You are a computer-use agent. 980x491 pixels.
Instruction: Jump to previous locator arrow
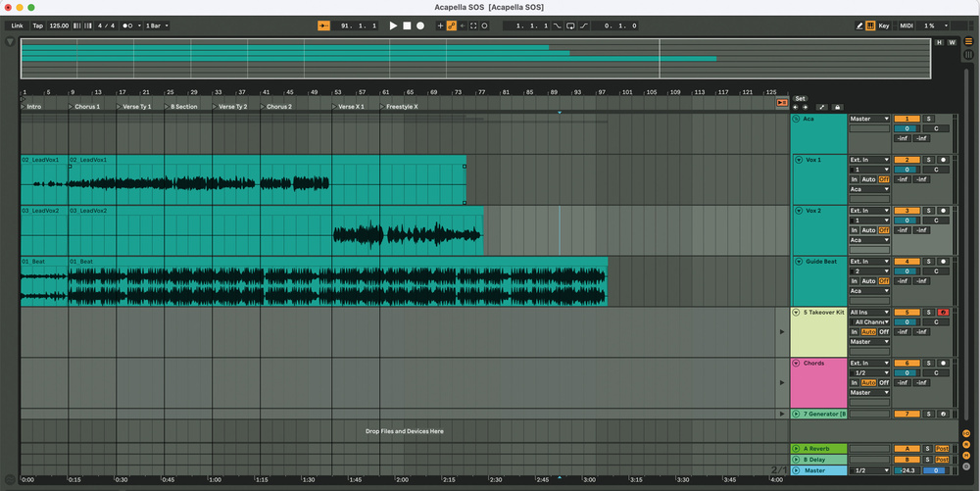[x=796, y=107]
